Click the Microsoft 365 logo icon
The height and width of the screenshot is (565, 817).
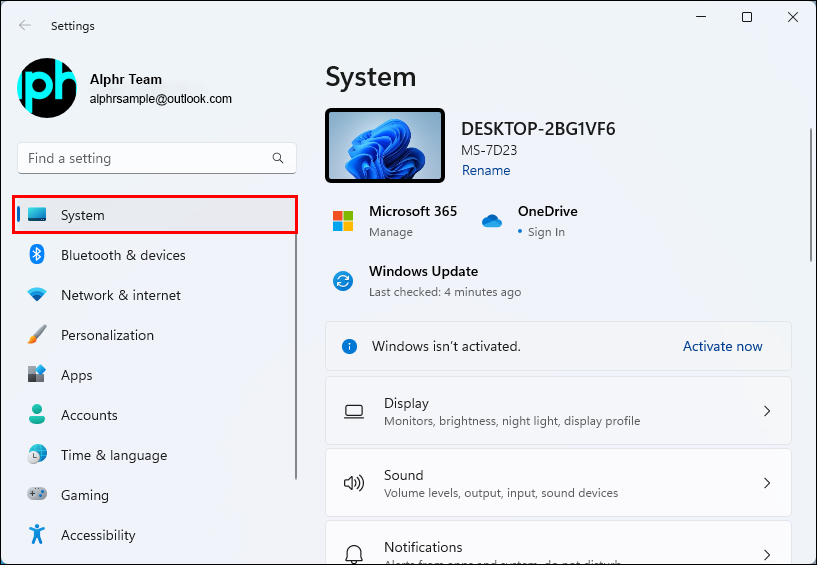click(x=343, y=221)
